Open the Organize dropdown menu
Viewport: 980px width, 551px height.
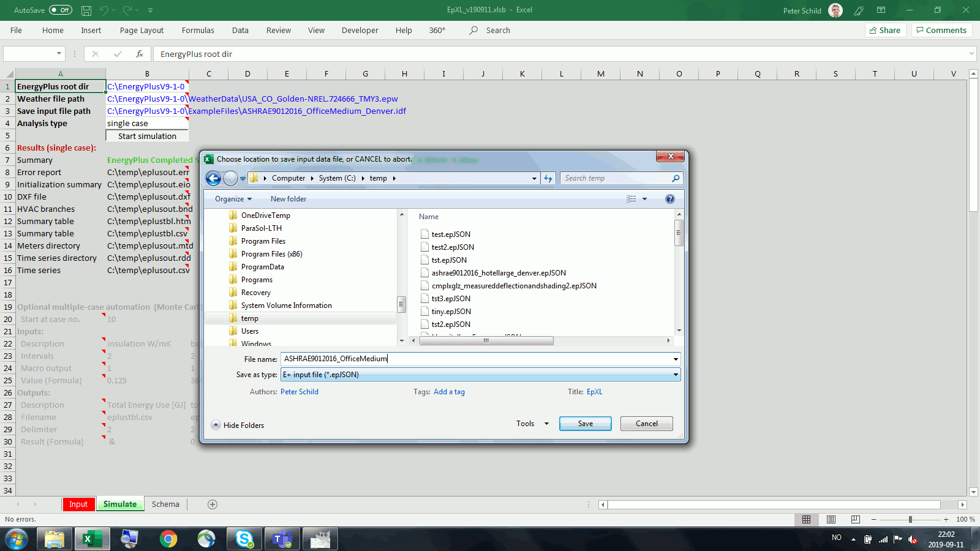[233, 199]
